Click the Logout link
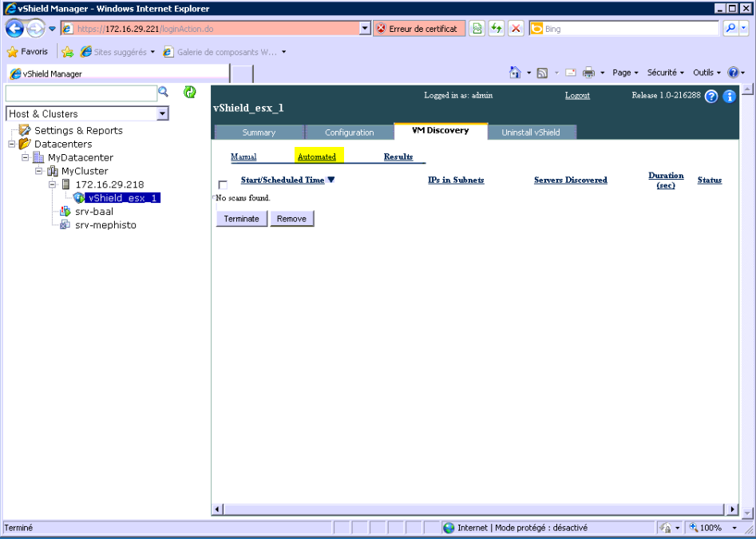The height and width of the screenshot is (539, 756). 577,95
